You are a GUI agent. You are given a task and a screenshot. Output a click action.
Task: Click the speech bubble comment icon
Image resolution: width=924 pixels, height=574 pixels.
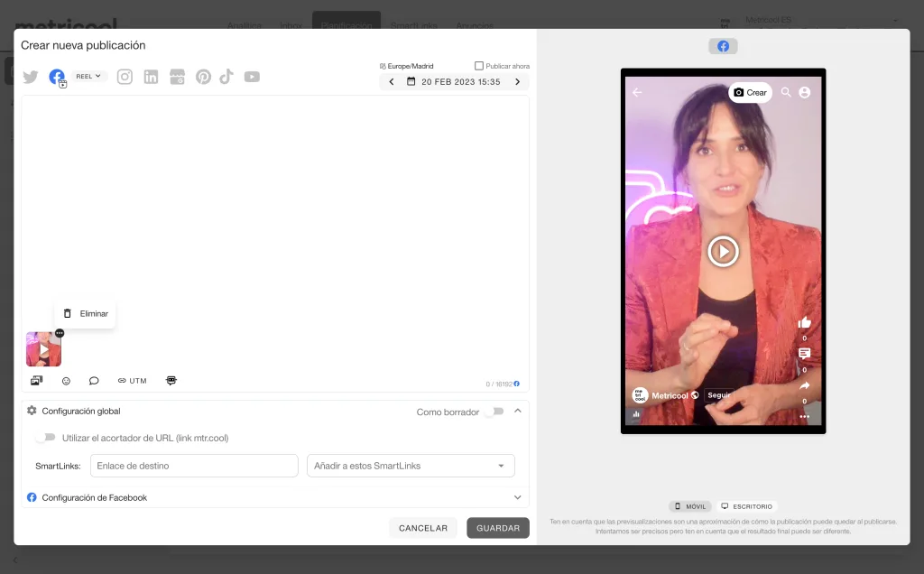(94, 381)
